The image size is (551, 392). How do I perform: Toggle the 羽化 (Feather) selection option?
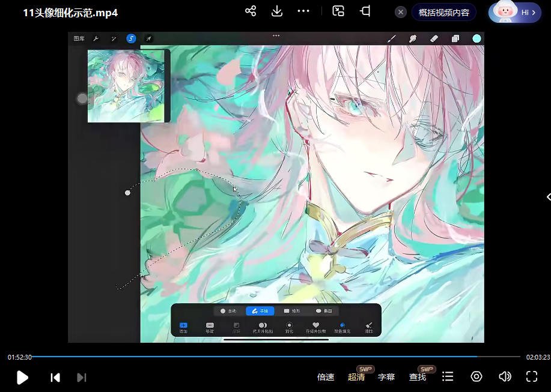pos(289,327)
